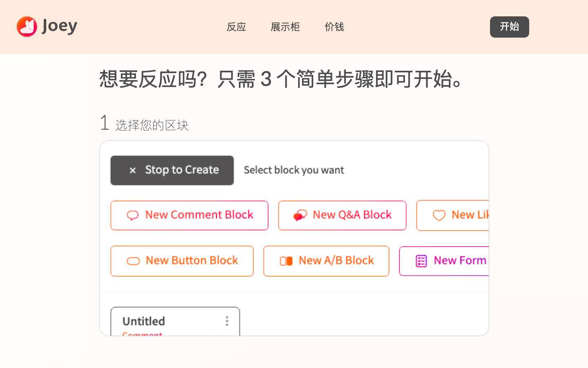The height and width of the screenshot is (368, 588).
Task: Click the X icon in Stop to Create
Action: click(132, 171)
